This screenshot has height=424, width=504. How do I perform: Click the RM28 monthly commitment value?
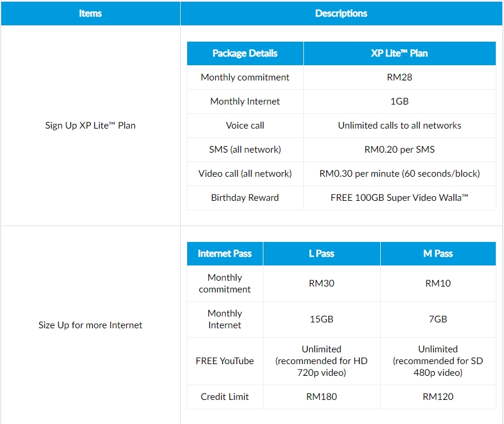pyautogui.click(x=399, y=78)
